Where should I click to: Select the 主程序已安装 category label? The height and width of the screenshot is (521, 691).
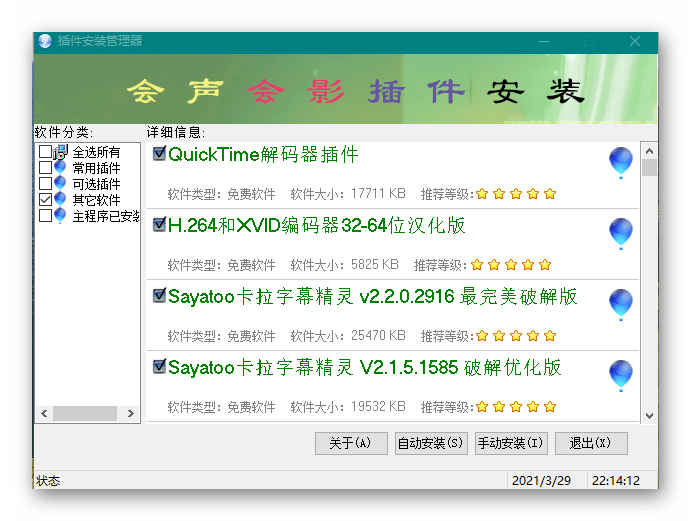tap(106, 216)
